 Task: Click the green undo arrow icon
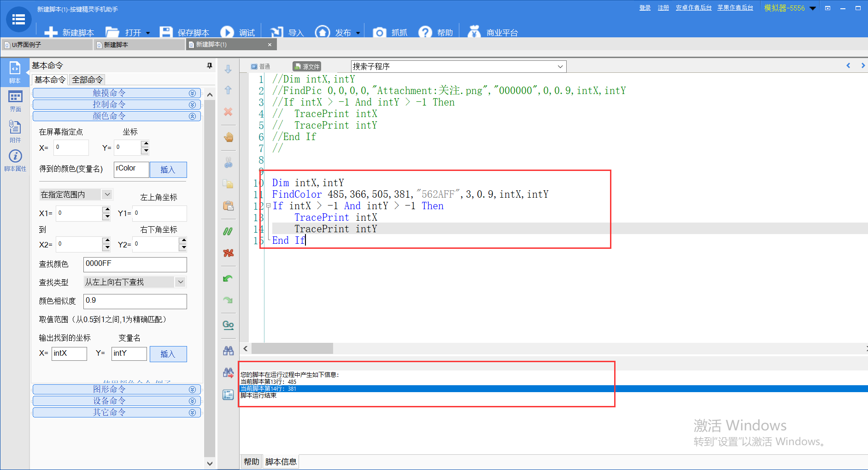(x=228, y=278)
